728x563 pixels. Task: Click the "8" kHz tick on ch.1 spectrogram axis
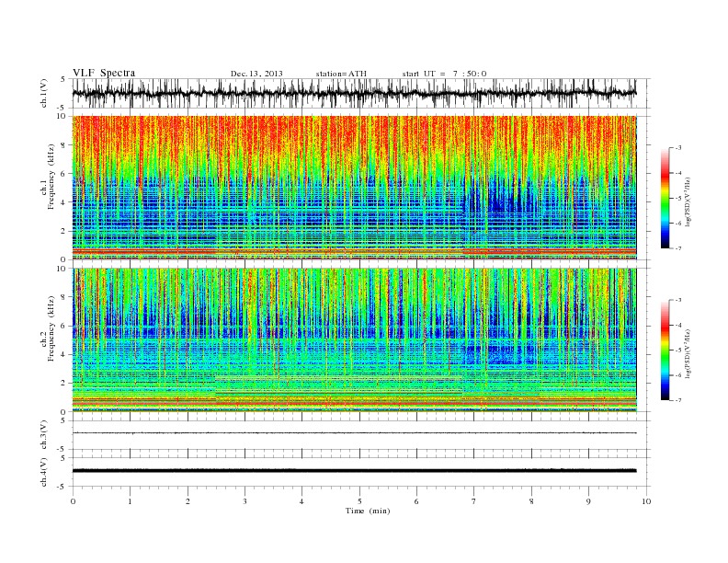63,145
